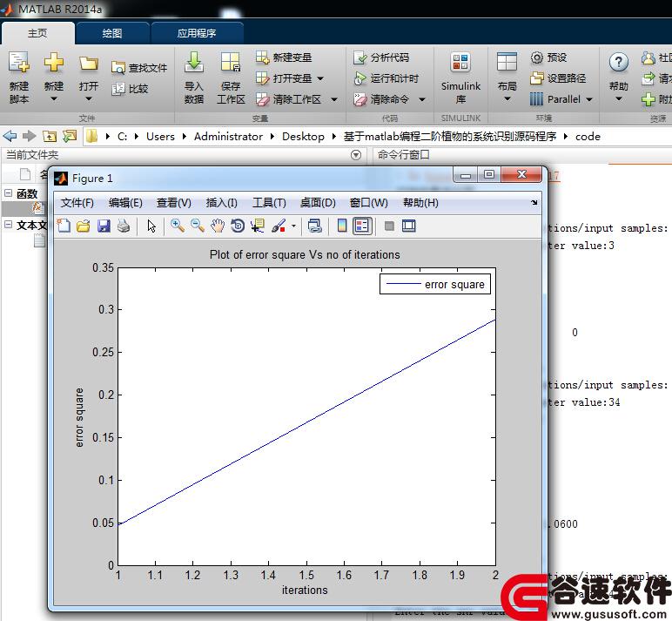Click the yellow plus New (新建) icon

54,63
